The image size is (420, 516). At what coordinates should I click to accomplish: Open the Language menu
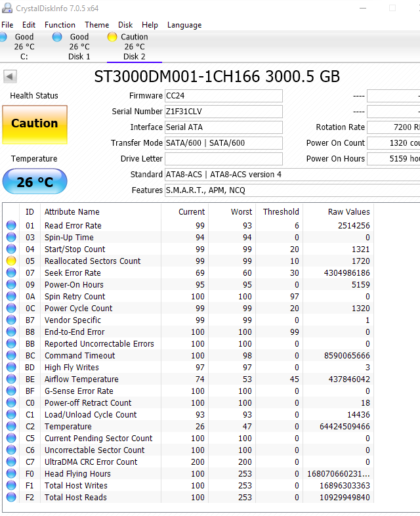tap(184, 25)
